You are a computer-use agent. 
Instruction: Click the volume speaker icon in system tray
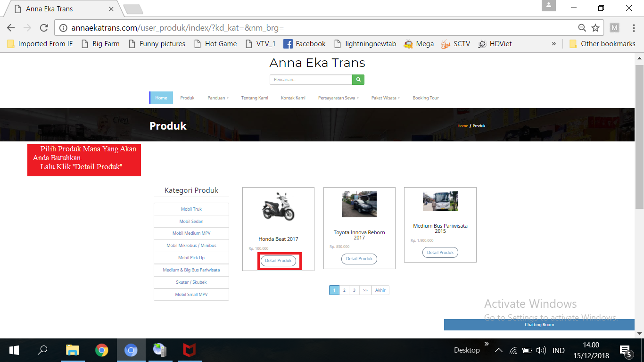point(541,350)
